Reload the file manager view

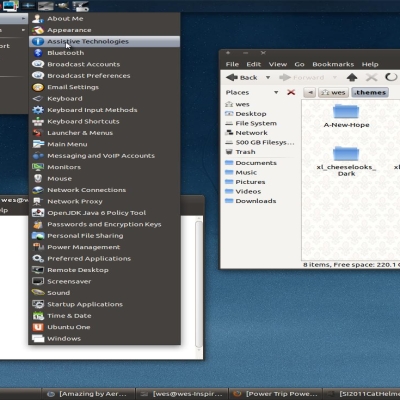[x=391, y=77]
